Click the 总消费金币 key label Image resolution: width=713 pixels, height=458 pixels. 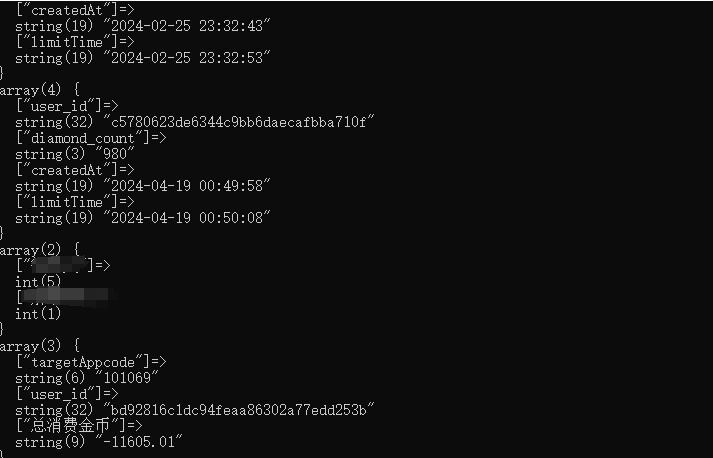coord(71,426)
